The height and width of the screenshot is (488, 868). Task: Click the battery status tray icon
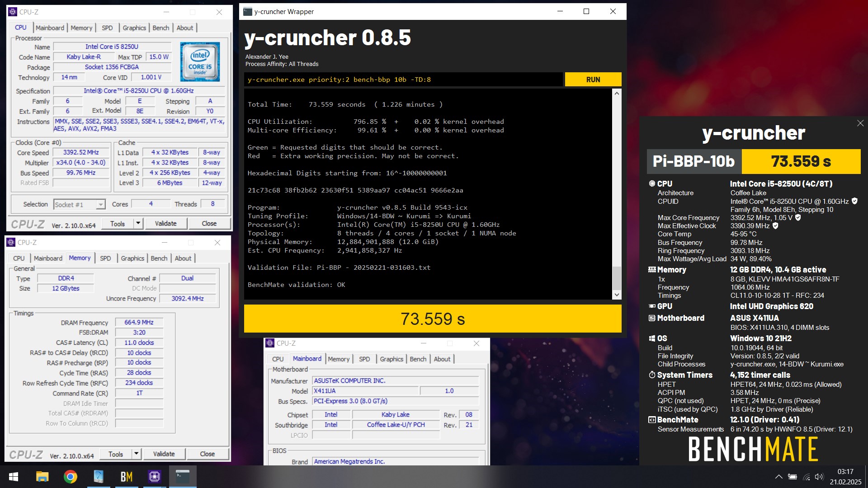792,477
